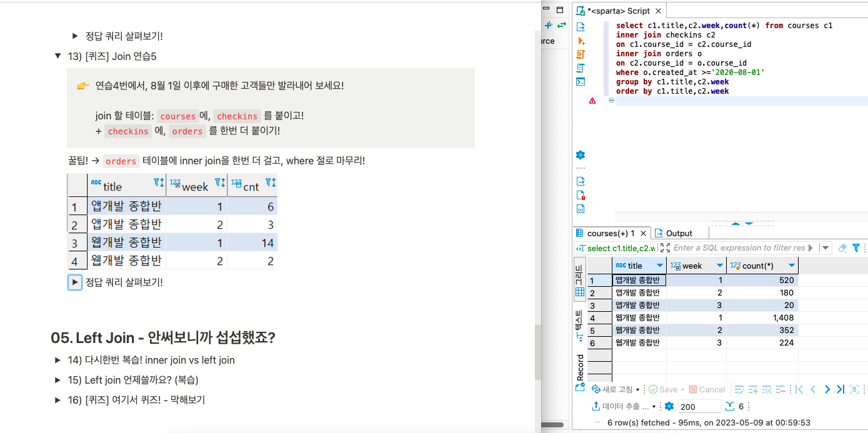
Task: Toggle the record mode icon in results toolbar
Action: (x=854, y=389)
